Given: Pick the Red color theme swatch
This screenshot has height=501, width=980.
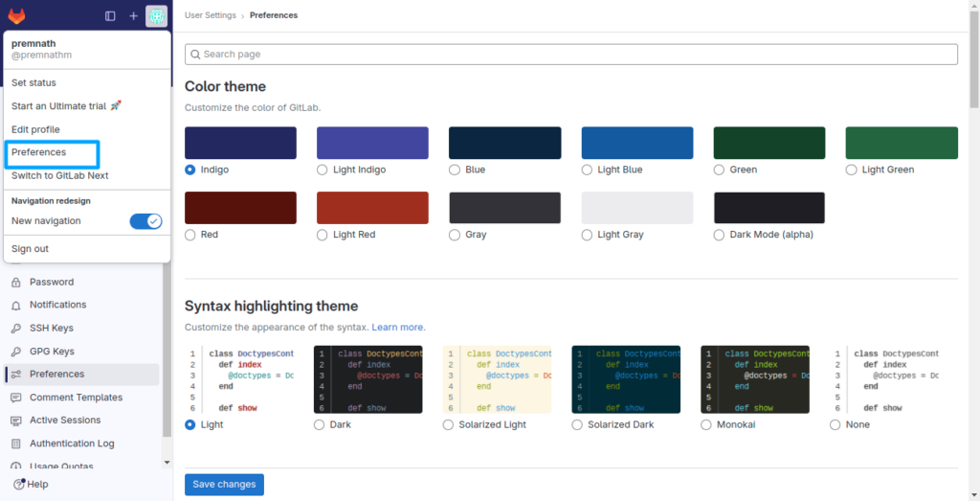Looking at the screenshot, I should [240, 208].
